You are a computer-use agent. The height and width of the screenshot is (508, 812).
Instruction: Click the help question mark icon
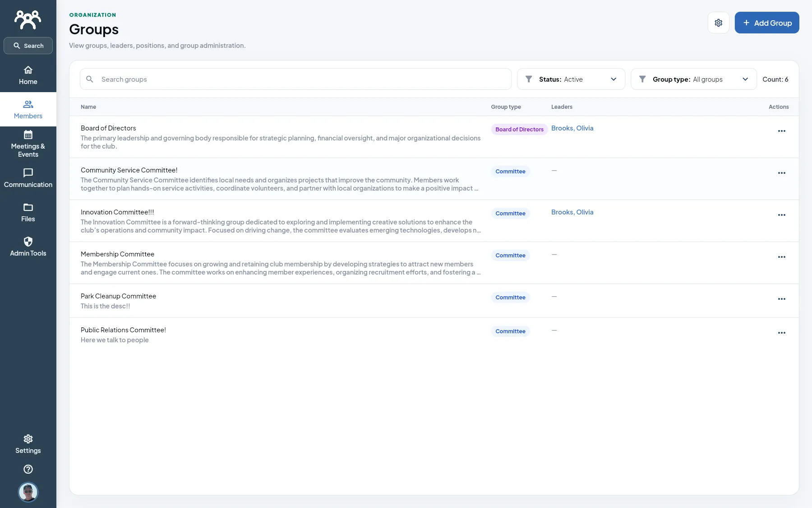28,469
